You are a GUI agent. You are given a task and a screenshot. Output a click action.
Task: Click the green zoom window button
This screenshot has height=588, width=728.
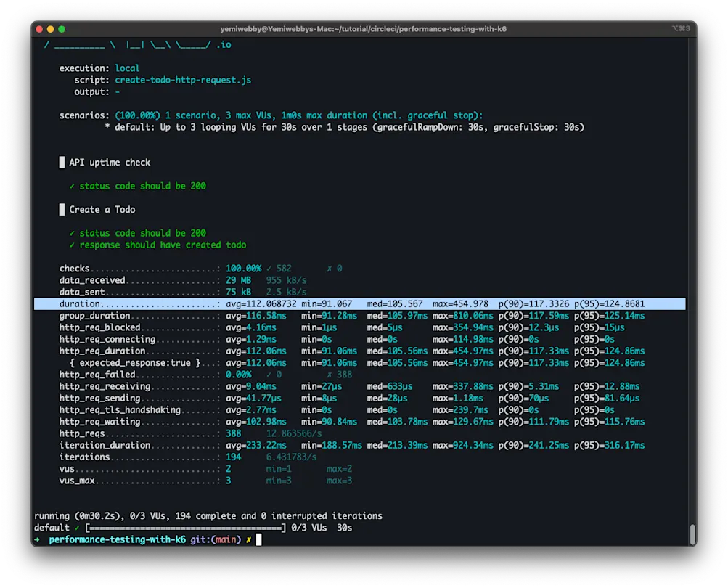(62, 29)
